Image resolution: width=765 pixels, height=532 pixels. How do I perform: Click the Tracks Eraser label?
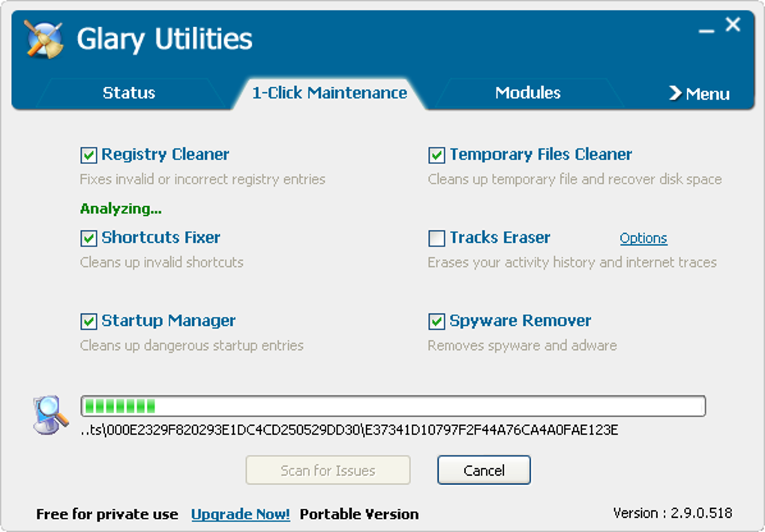coord(500,238)
